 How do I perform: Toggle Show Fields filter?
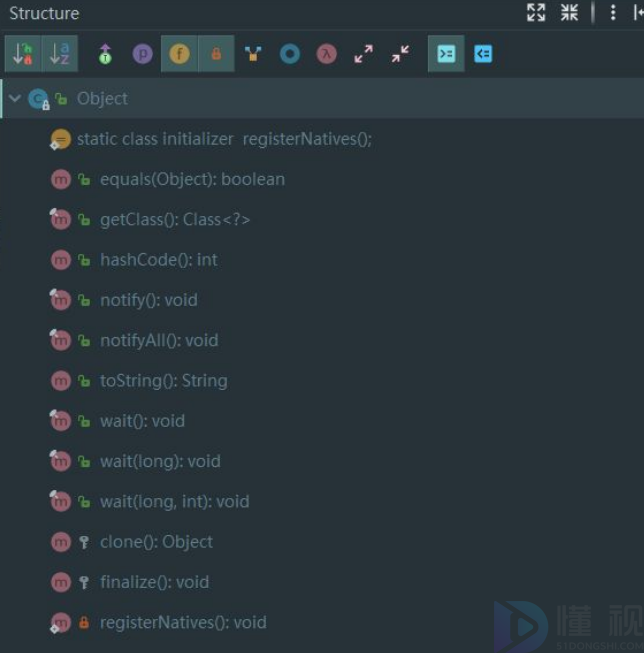point(180,54)
